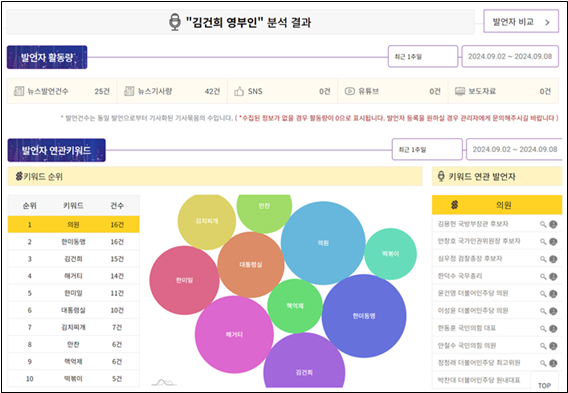Search for 김용현 국방부장관 후보자 with magnifier icon

[x=543, y=224]
